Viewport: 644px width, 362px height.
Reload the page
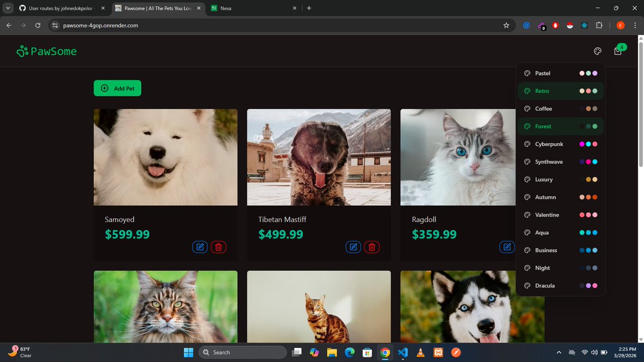[x=38, y=25]
